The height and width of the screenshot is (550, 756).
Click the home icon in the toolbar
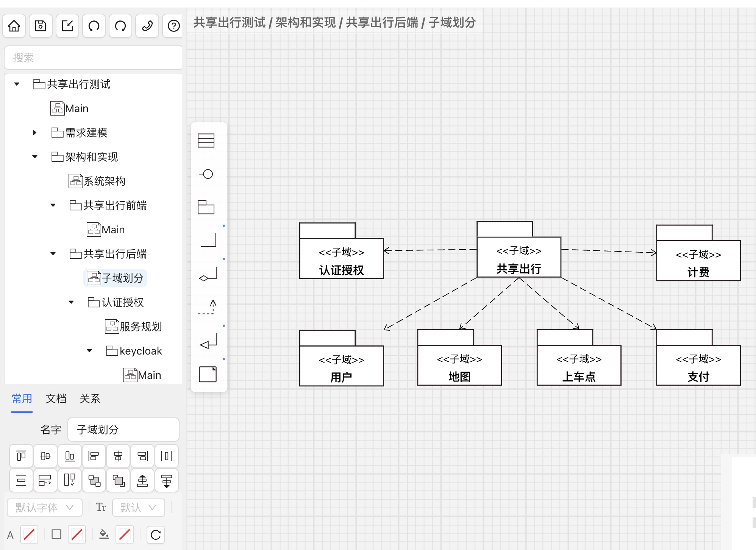click(x=14, y=26)
